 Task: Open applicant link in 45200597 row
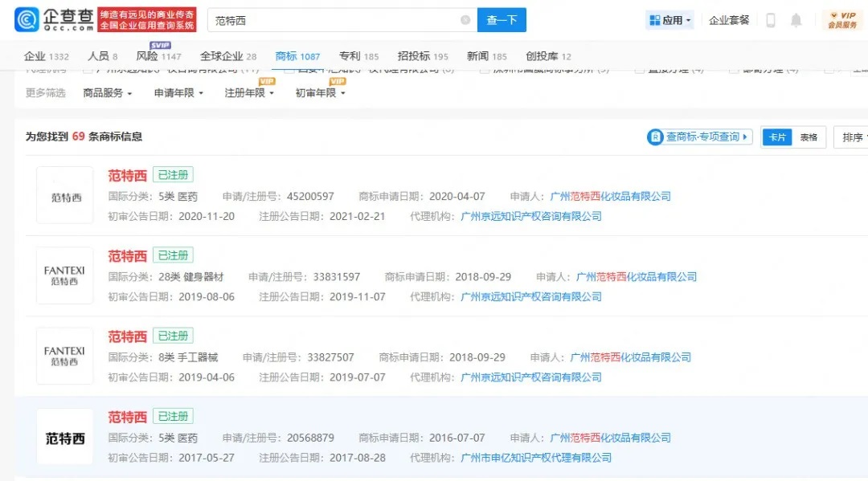click(610, 196)
